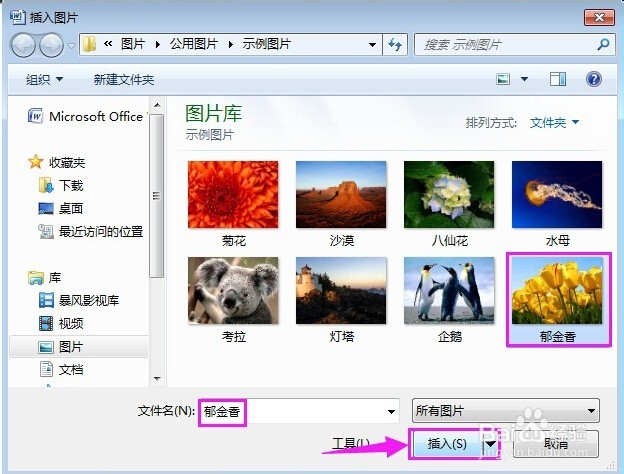
Task: Click the Word icon in title bar
Action: 18,16
